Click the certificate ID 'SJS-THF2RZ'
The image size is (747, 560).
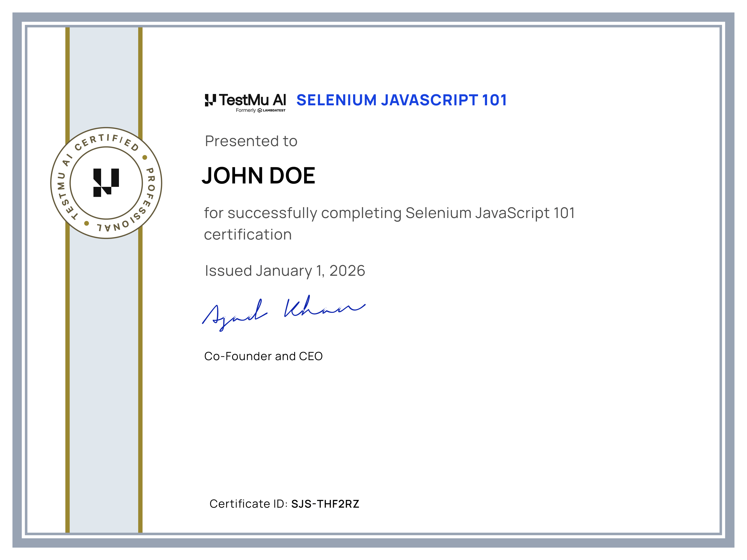coord(326,503)
